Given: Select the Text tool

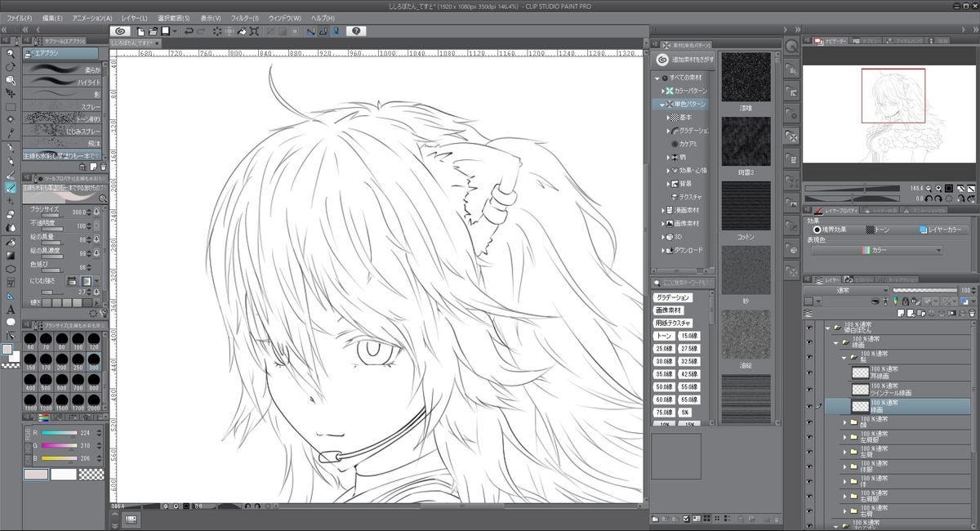Looking at the screenshot, I should click(x=11, y=309).
